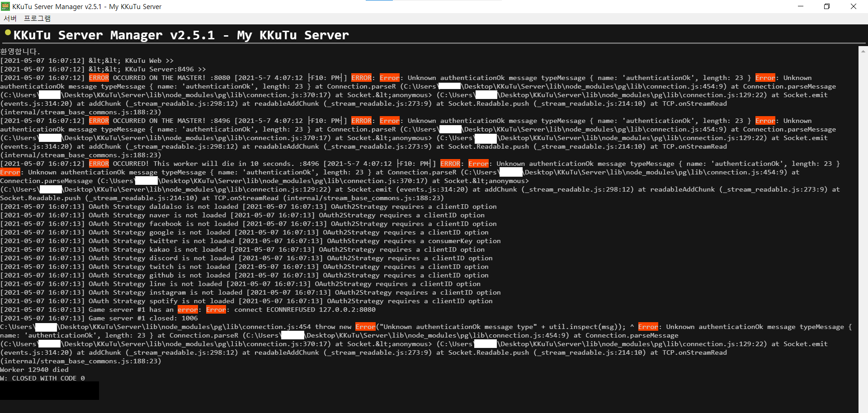The image size is (868, 413).
Task: Click the ERROR badge on the worker death warning line
Action: click(x=99, y=163)
